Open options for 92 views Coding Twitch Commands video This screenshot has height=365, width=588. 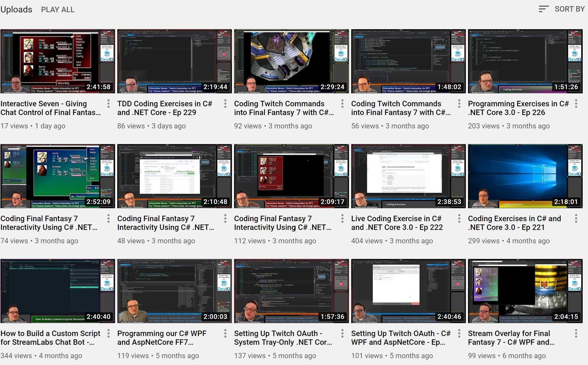click(342, 103)
